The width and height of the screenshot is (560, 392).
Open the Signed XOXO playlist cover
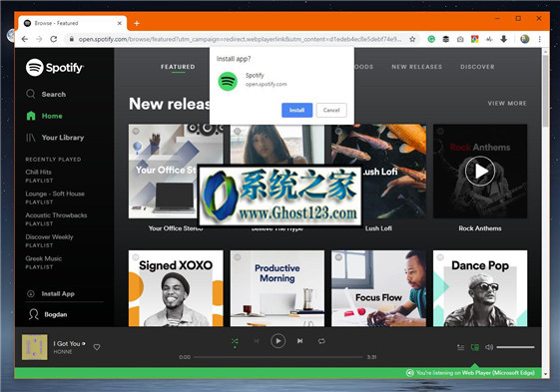point(176,288)
